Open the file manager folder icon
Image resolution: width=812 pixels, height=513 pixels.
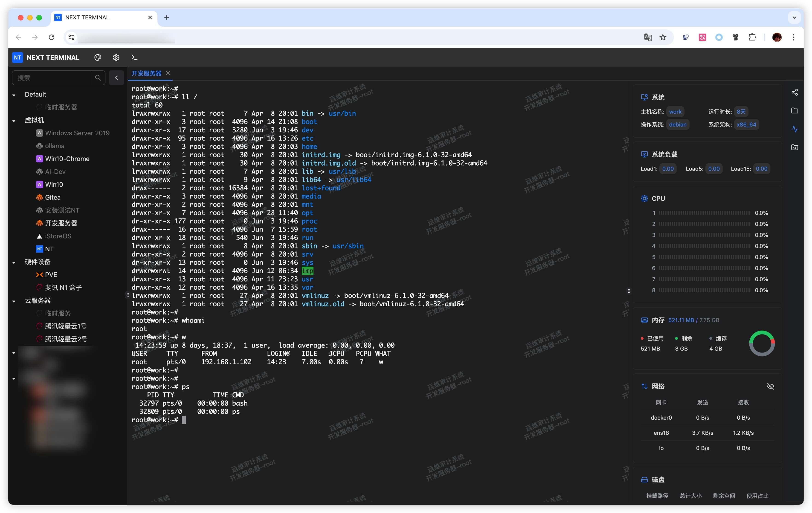tap(795, 111)
